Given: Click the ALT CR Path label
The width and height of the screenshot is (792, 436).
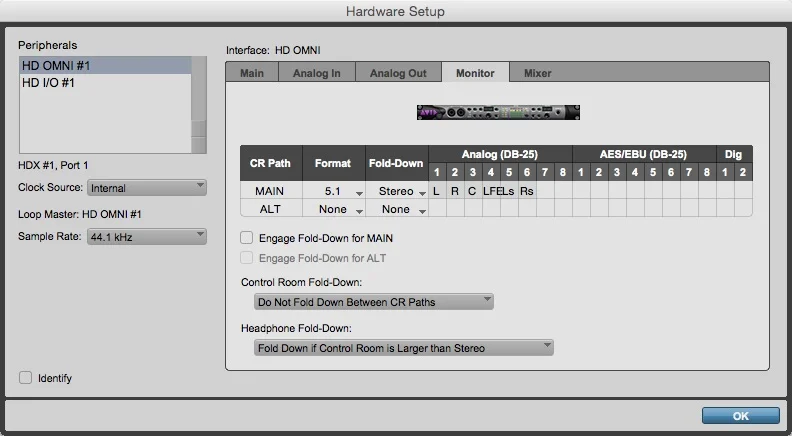Looking at the screenshot, I should click(x=270, y=209).
